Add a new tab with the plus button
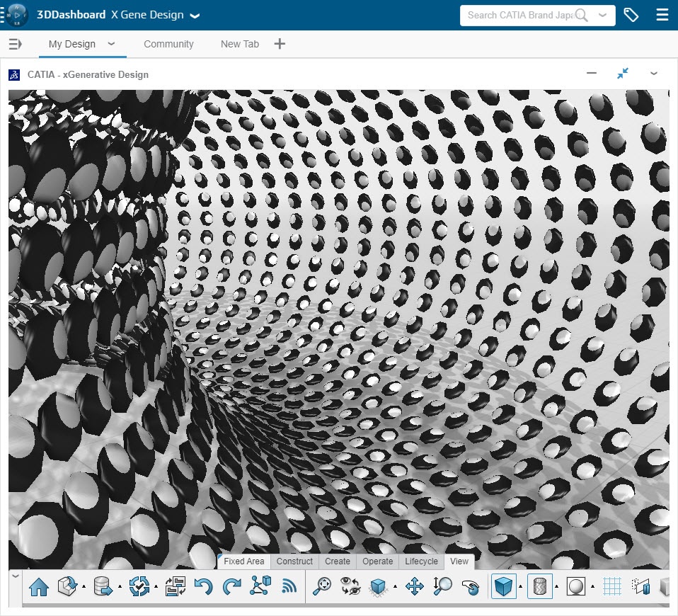The height and width of the screenshot is (616, 678). 280,44
